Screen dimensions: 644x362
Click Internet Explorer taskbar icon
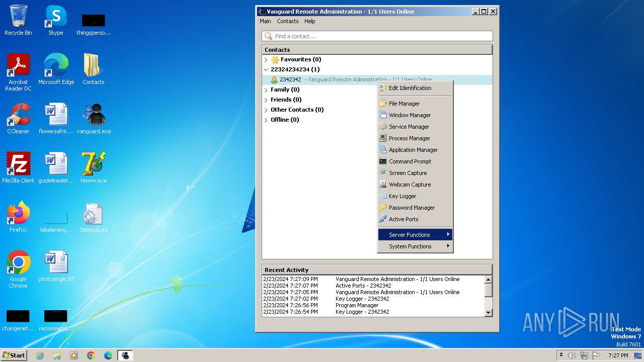tap(40, 355)
